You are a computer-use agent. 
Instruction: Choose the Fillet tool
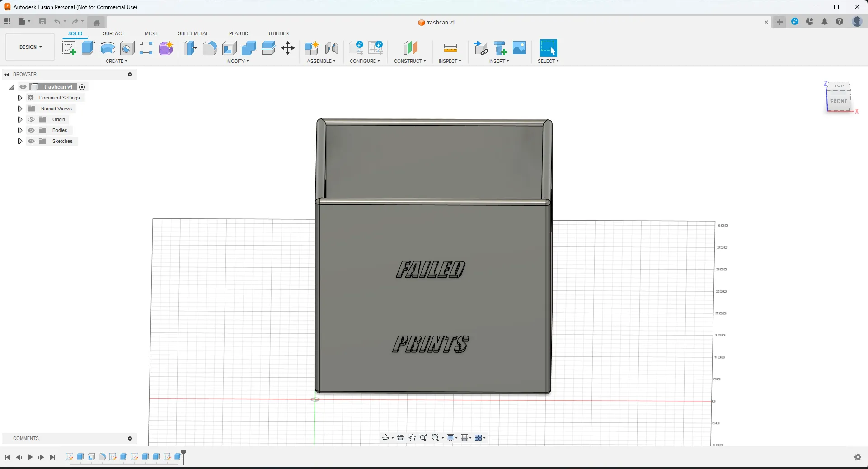(210, 48)
